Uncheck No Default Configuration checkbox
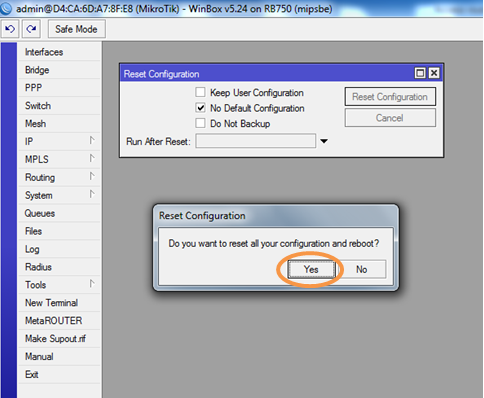This screenshot has width=484, height=398. pos(200,108)
